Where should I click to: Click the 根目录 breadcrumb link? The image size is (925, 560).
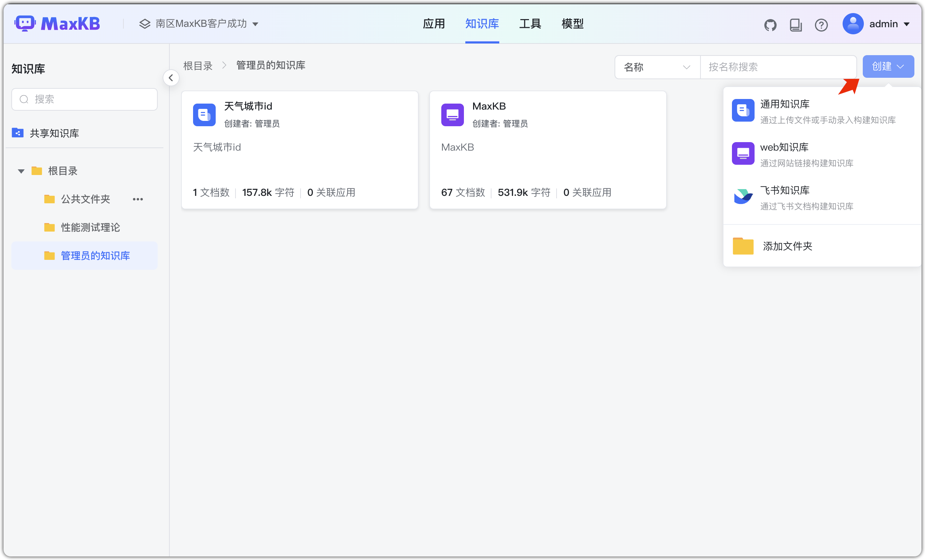[198, 66]
